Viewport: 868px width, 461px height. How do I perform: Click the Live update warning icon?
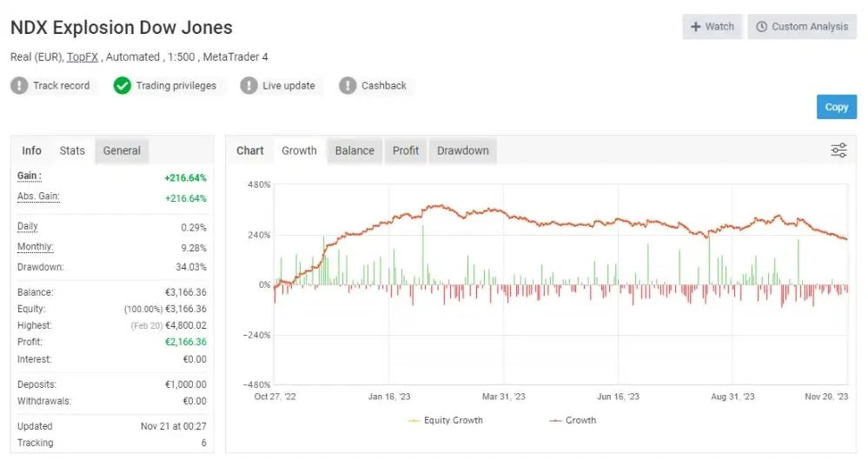(x=248, y=85)
